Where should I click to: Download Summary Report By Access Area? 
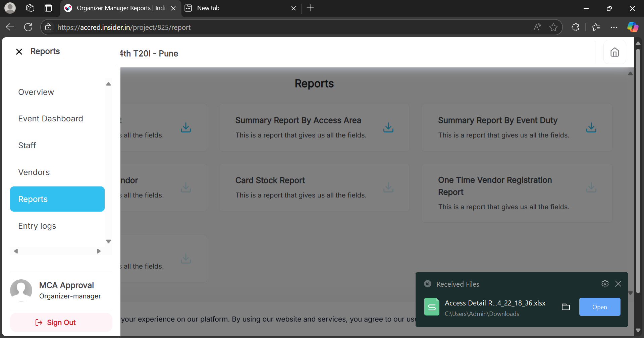click(388, 127)
